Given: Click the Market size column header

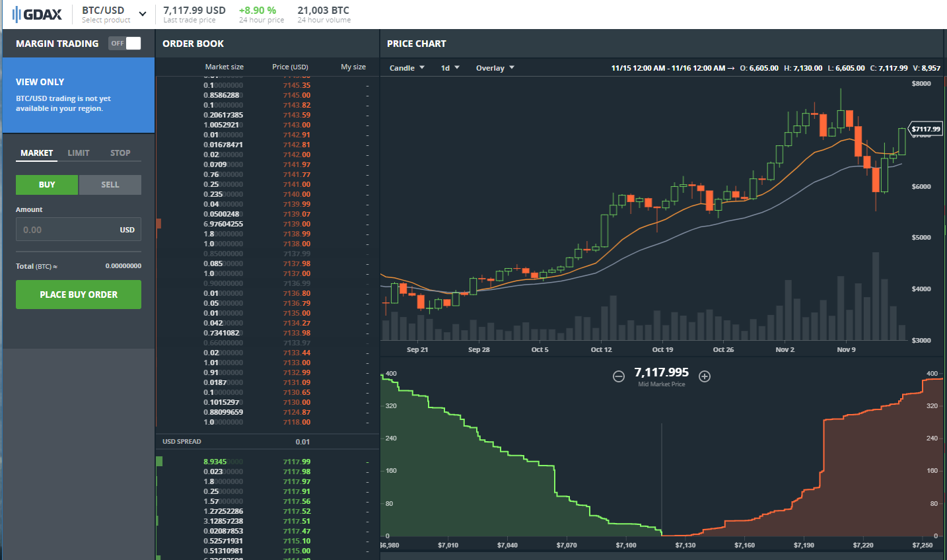Looking at the screenshot, I should pyautogui.click(x=224, y=67).
